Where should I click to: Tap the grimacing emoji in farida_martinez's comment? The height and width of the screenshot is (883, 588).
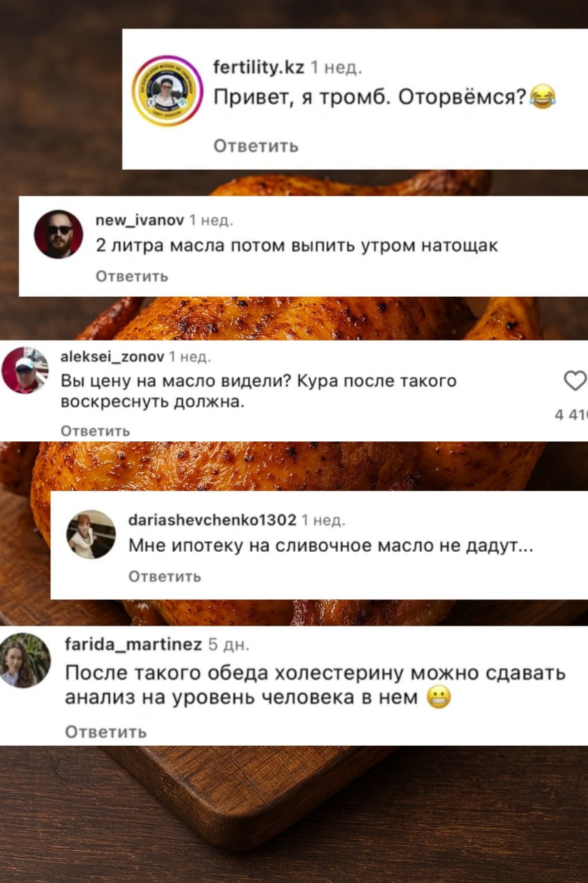pyautogui.click(x=439, y=698)
